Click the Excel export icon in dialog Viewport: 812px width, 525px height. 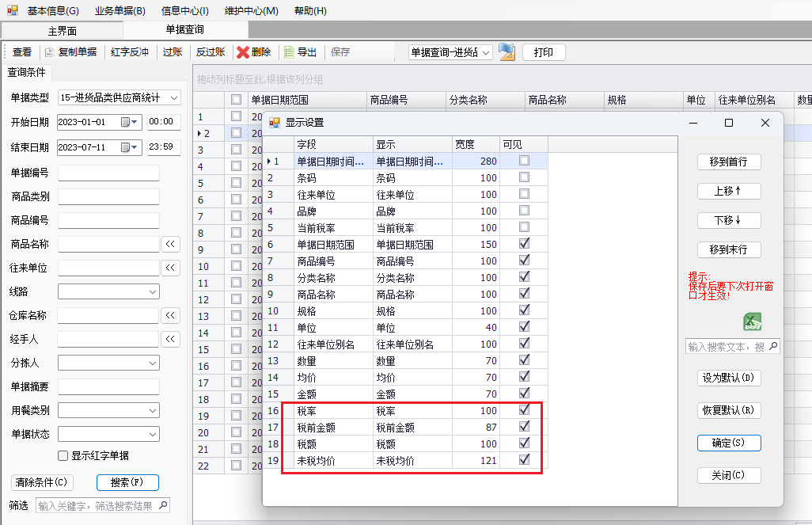(x=753, y=321)
